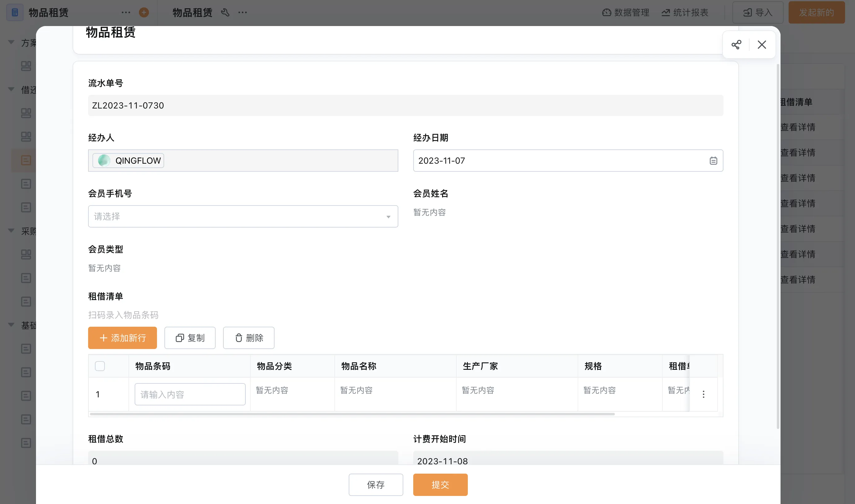
Task: Click the table's horizontal scrollbar
Action: coord(352,414)
